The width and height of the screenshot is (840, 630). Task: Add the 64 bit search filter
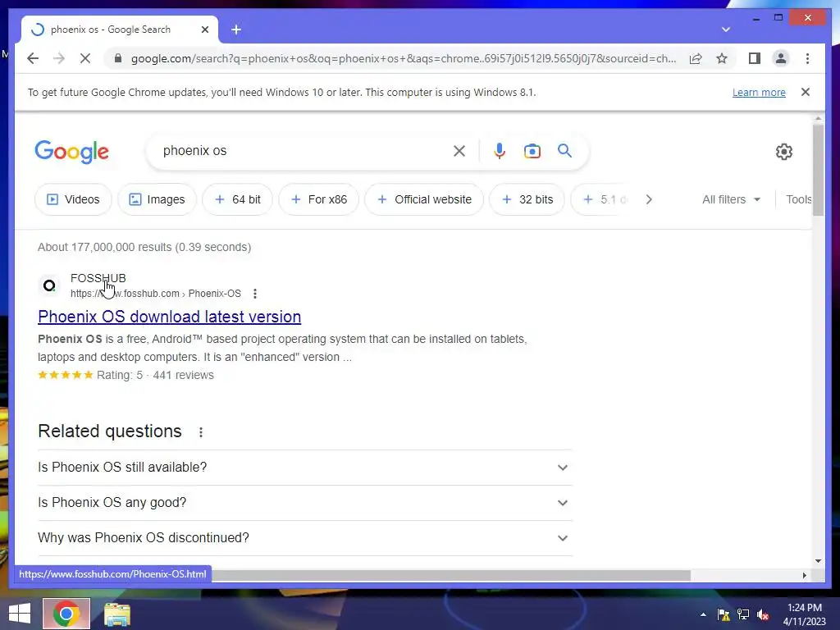pos(237,199)
